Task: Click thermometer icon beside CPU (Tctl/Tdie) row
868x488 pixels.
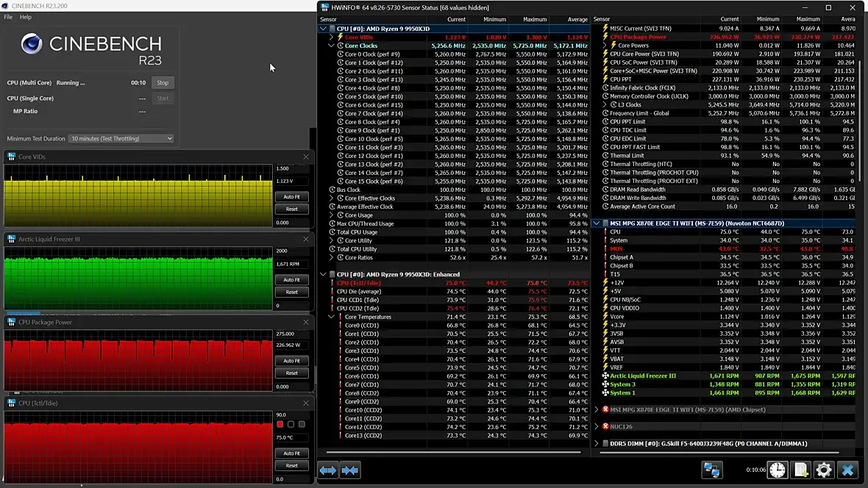Action: click(332, 283)
